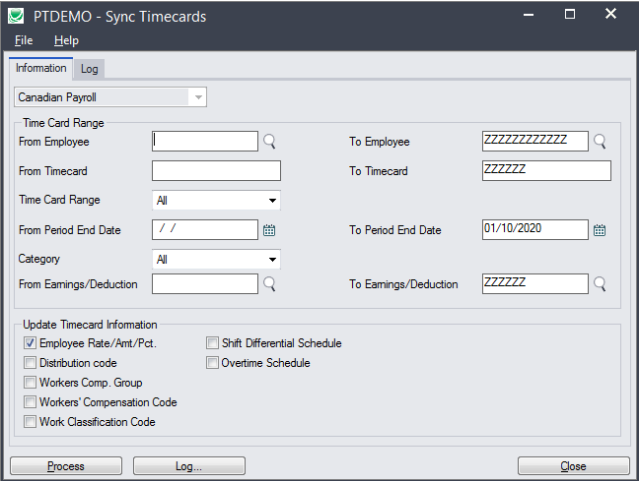This screenshot has width=639, height=481.
Task: Click the To Earnings/Deduction input field
Action: point(535,284)
